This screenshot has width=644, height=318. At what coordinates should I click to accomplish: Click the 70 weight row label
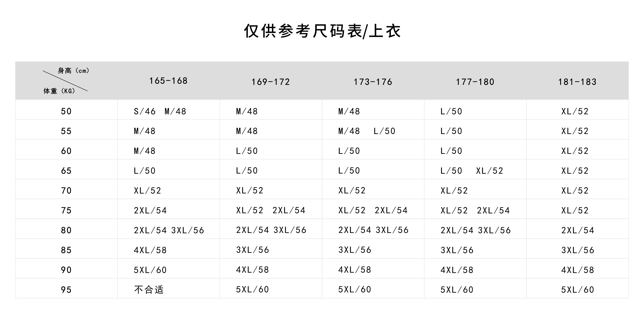tap(66, 191)
